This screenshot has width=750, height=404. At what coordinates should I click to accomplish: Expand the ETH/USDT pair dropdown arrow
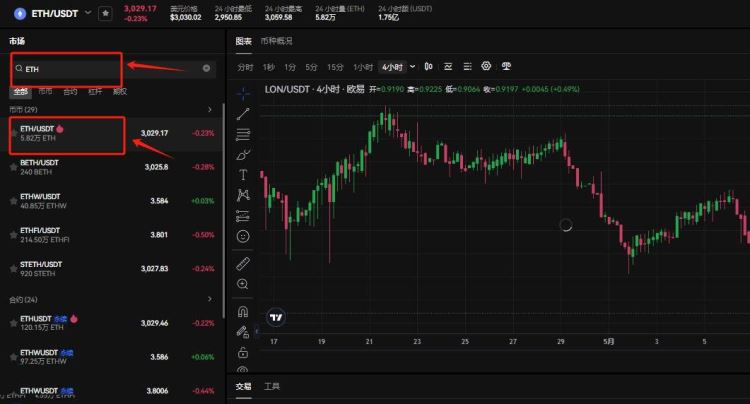click(x=88, y=13)
